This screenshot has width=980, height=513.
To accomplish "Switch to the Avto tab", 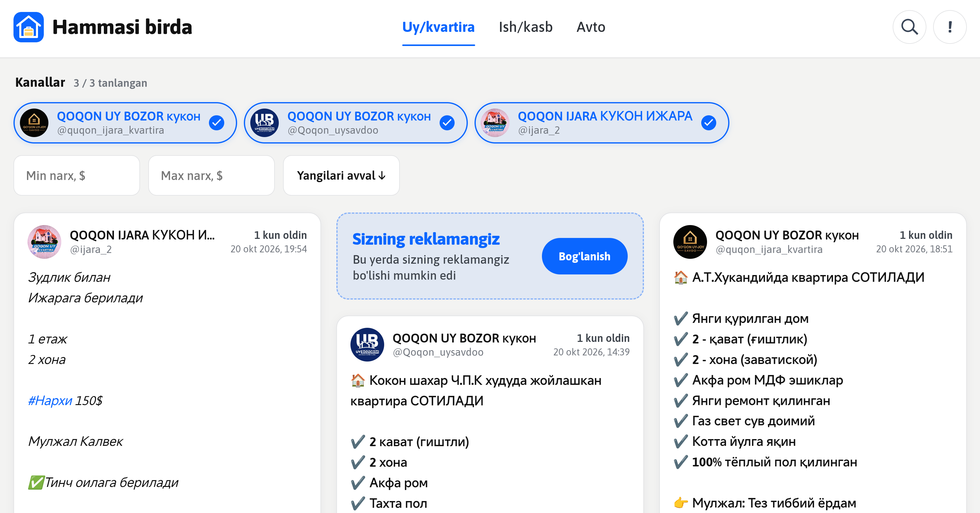I will (591, 27).
